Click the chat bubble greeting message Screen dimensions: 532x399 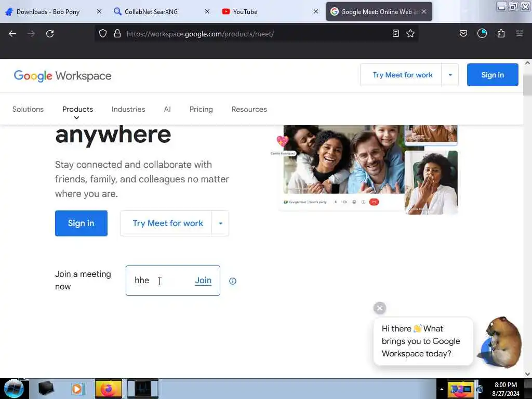(423, 341)
